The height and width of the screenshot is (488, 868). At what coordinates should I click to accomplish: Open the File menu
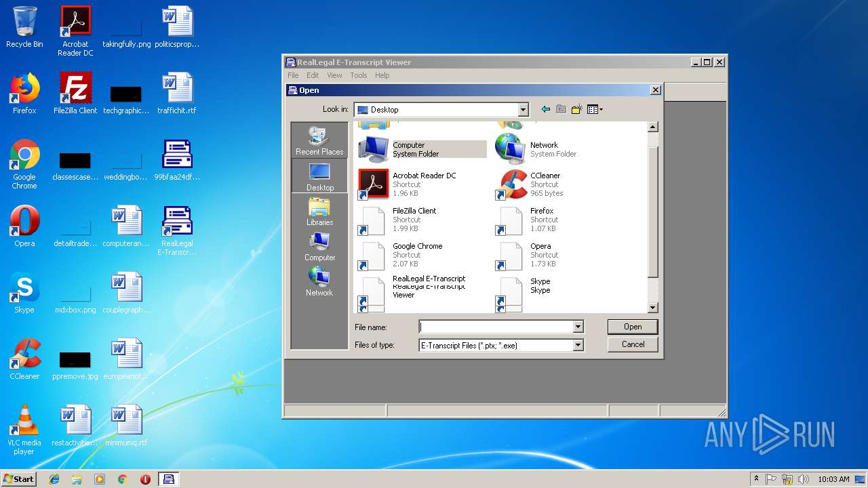tap(293, 75)
